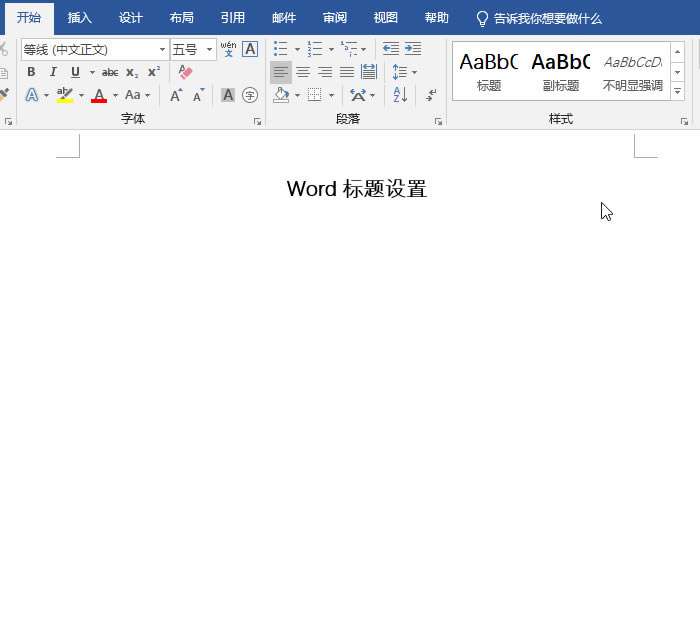This screenshot has width=700, height=640.
Task: Click the shrink font size icon
Action: point(198,95)
